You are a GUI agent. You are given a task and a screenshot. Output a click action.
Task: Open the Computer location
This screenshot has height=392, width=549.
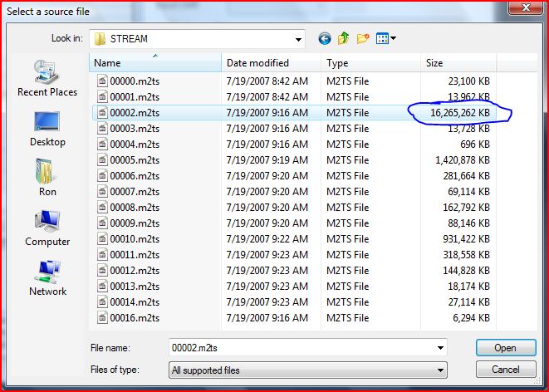pyautogui.click(x=47, y=227)
